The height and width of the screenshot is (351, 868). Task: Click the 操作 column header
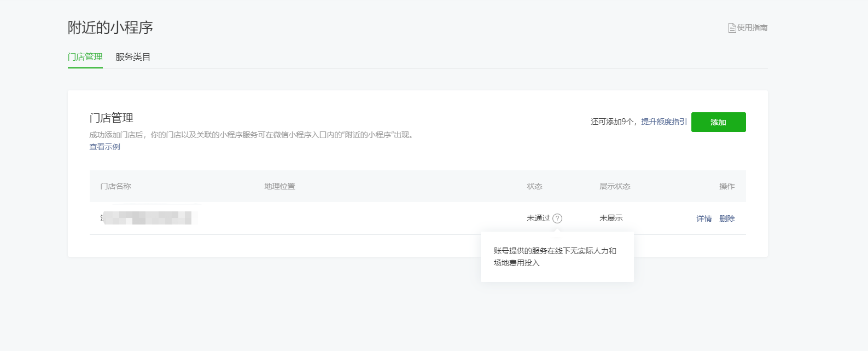pyautogui.click(x=727, y=186)
